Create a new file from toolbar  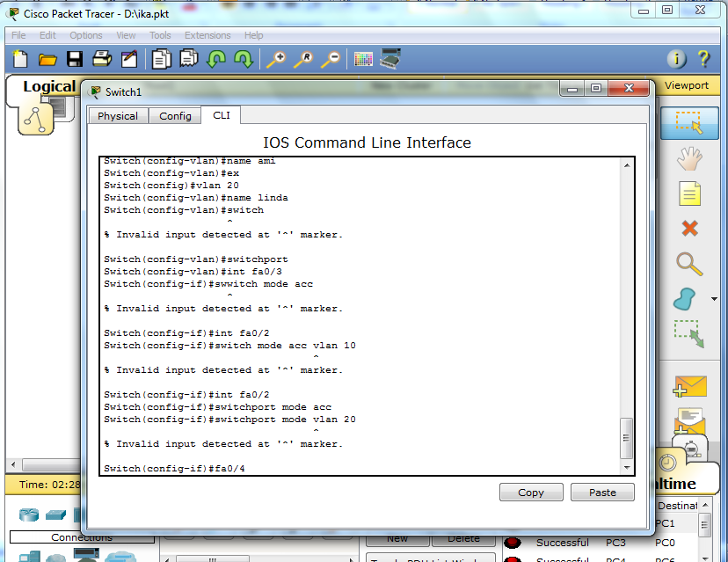coord(19,60)
